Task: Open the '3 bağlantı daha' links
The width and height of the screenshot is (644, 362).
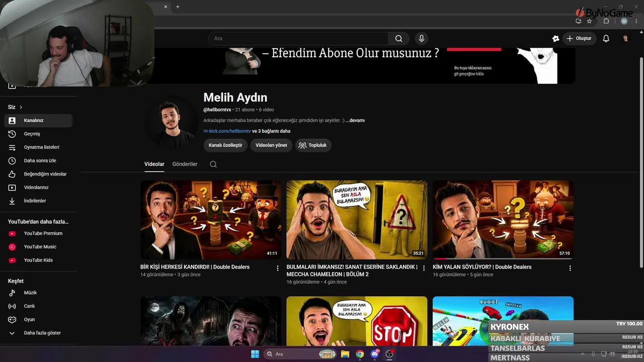Action: pyautogui.click(x=271, y=131)
